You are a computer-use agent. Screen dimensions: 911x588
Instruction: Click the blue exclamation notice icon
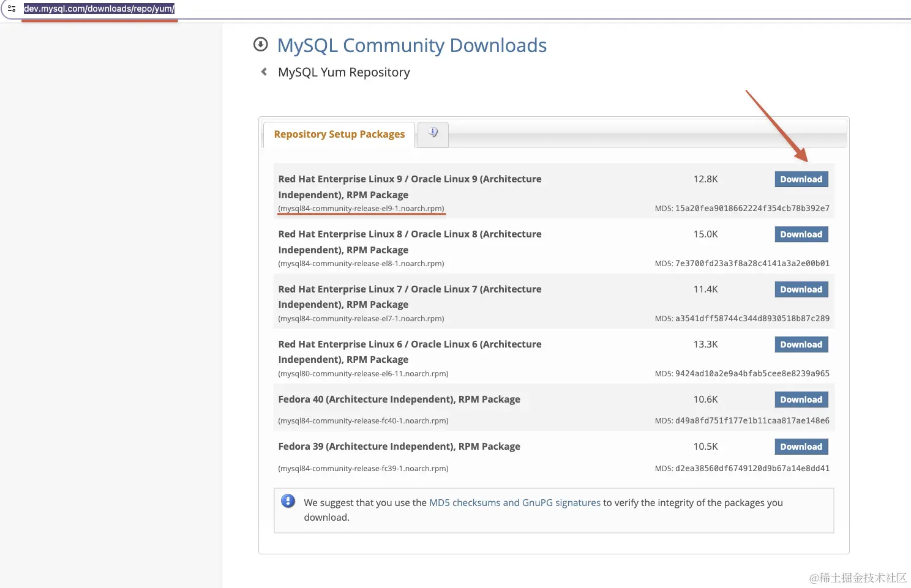point(288,501)
